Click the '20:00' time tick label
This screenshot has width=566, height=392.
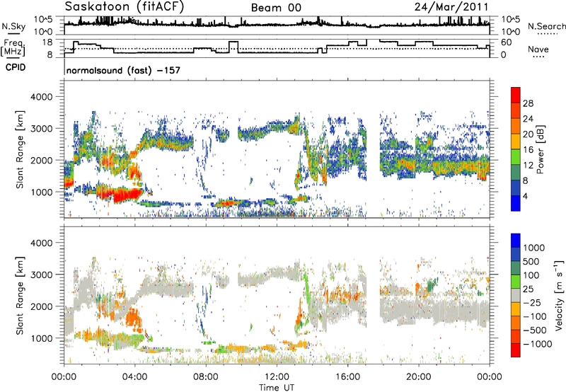[x=418, y=377]
